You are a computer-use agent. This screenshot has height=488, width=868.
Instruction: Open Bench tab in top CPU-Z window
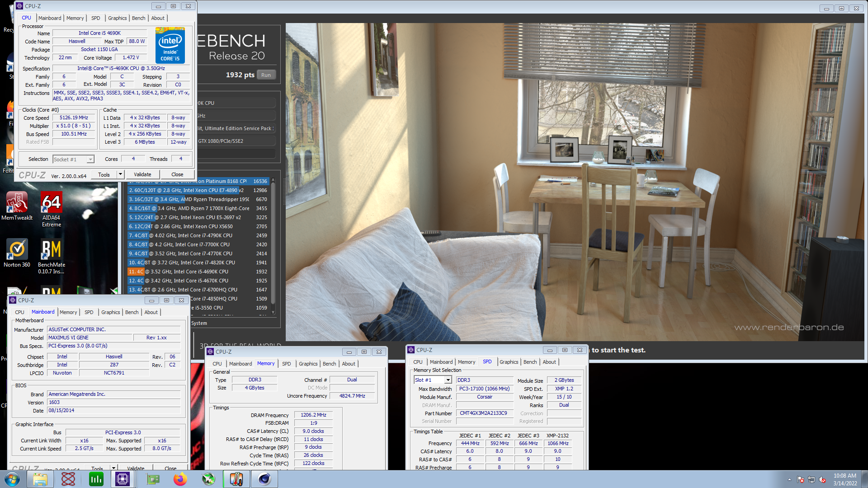pyautogui.click(x=139, y=18)
